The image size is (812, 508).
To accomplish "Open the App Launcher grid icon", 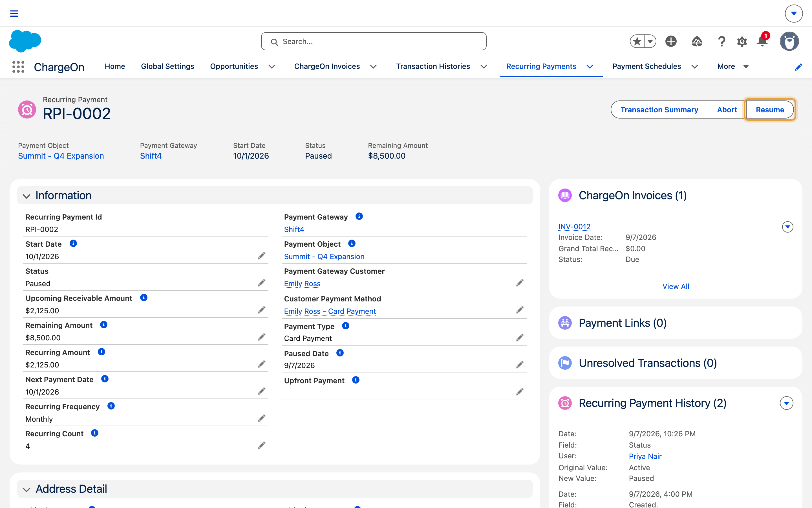I will (18, 67).
